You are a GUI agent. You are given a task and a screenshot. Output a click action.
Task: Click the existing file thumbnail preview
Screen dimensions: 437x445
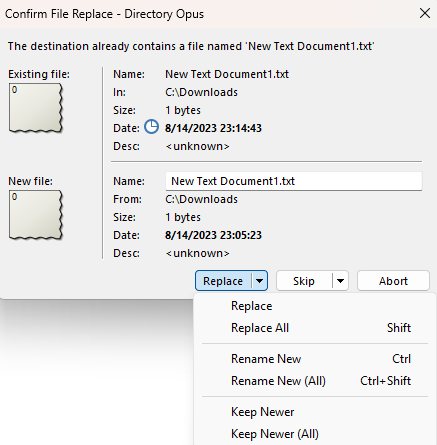coord(36,108)
